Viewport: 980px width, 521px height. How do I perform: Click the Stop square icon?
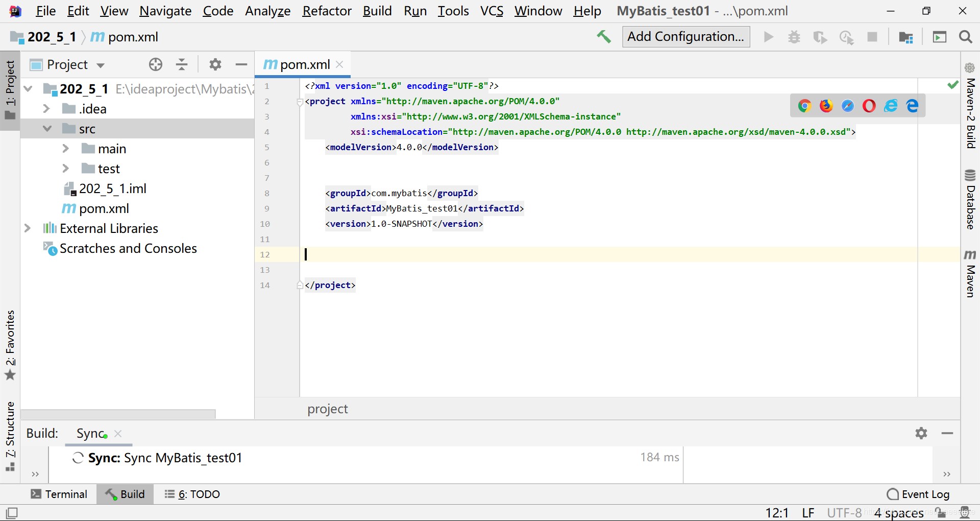pos(872,37)
